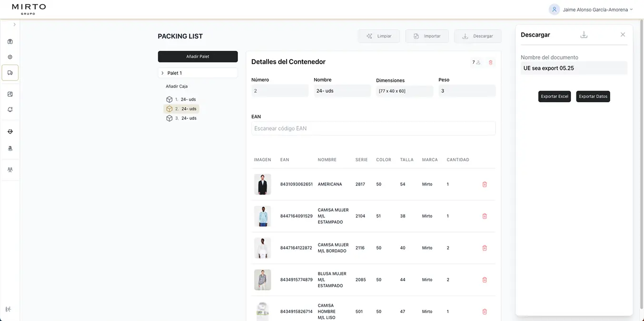Edit the Número field
644x321 pixels.
coord(280,91)
